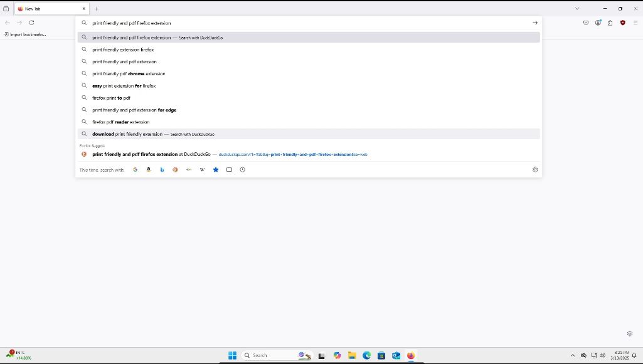This screenshot has width=643, height=364.
Task: Search with DuckDuckGo this time
Action: coord(176,170)
